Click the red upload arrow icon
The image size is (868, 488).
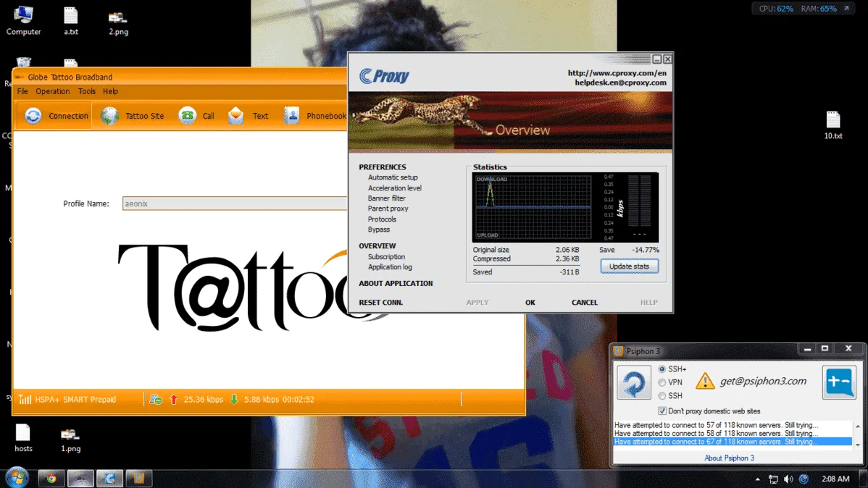coord(174,400)
